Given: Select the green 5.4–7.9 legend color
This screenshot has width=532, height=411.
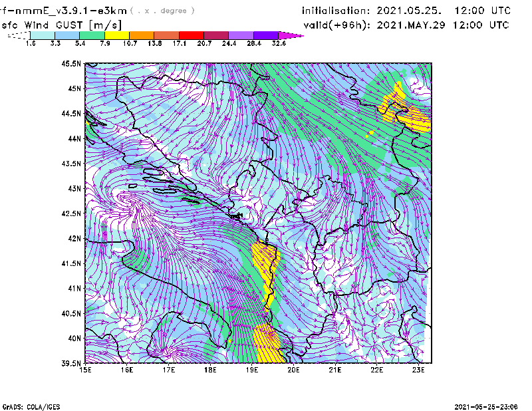Looking at the screenshot, I should coord(92,35).
